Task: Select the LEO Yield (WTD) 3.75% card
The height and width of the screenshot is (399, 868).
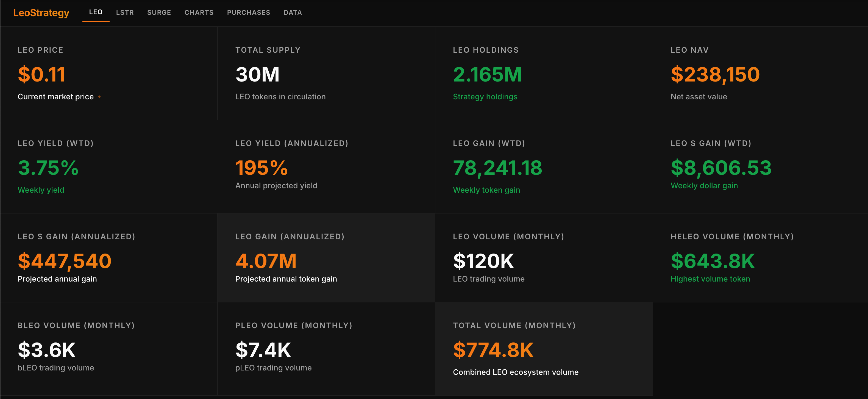Action: [109, 167]
